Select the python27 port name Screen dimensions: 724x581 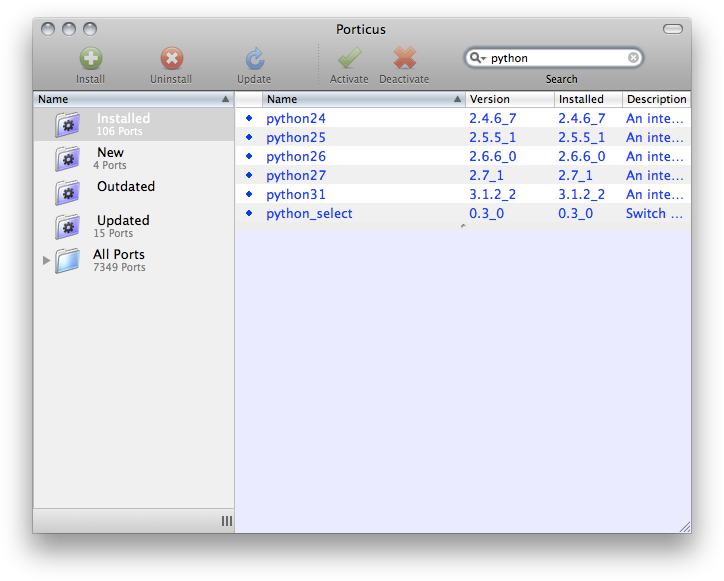pyautogui.click(x=296, y=176)
